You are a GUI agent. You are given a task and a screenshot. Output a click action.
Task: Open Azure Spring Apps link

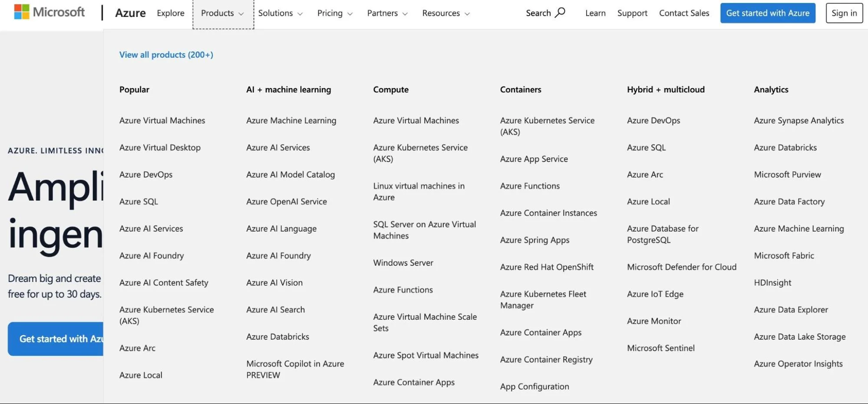[535, 240]
